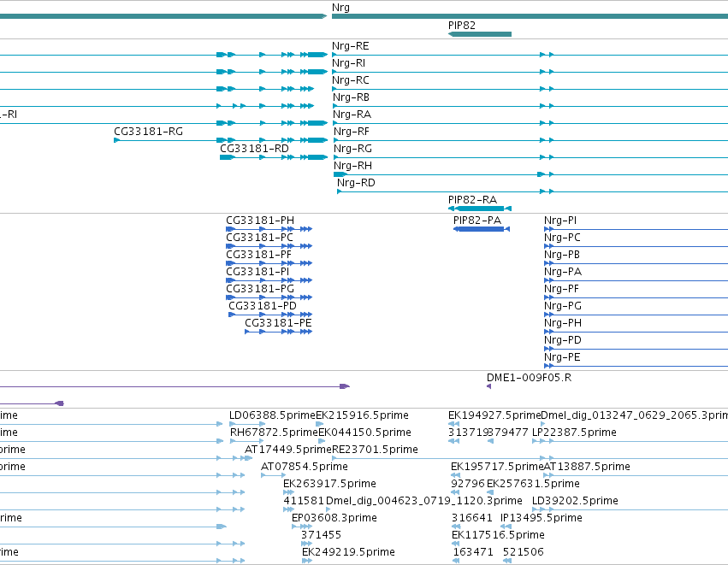Select the CG33181-PI protein label
The height and width of the screenshot is (565, 728).
click(x=257, y=272)
